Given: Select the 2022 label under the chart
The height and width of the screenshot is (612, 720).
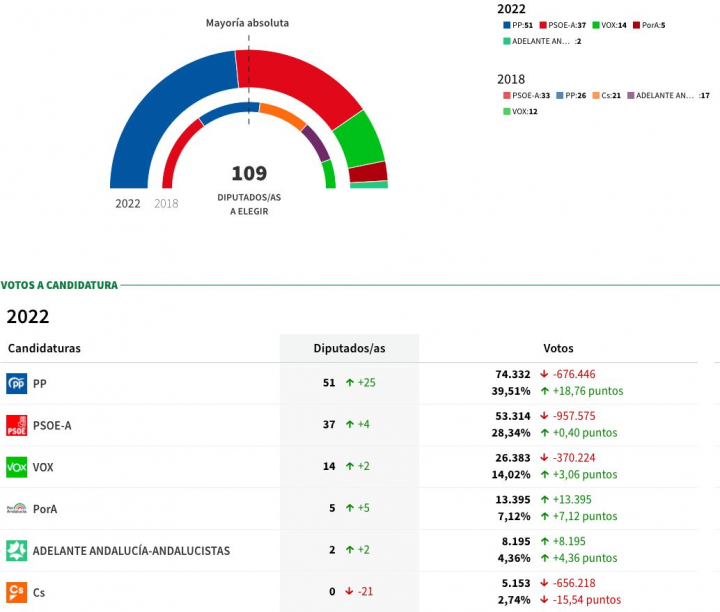Looking at the screenshot, I should pyautogui.click(x=128, y=203).
